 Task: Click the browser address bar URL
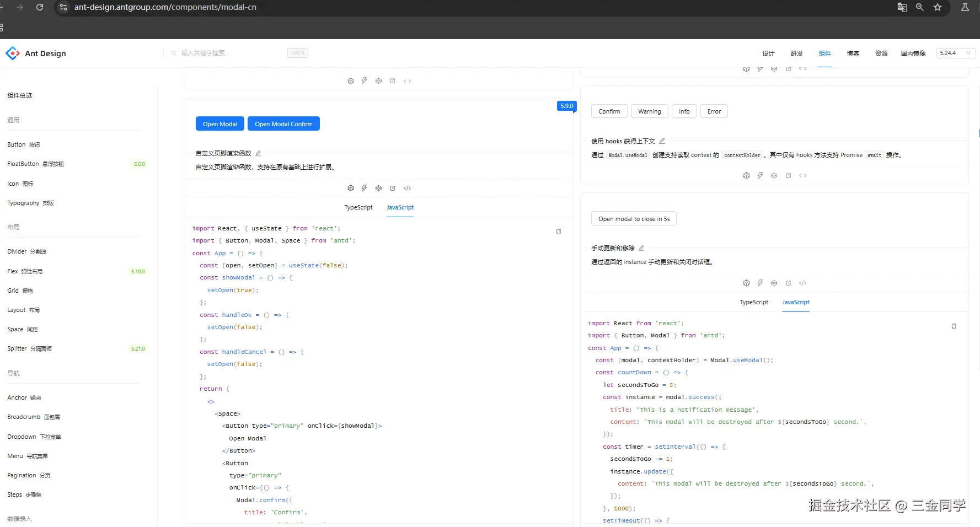click(x=165, y=7)
